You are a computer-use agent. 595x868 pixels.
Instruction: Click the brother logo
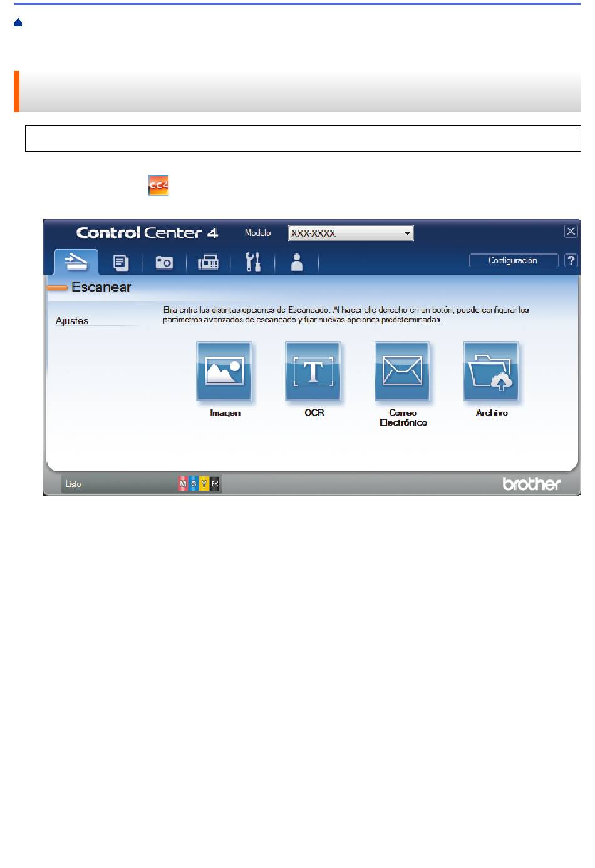tap(532, 484)
